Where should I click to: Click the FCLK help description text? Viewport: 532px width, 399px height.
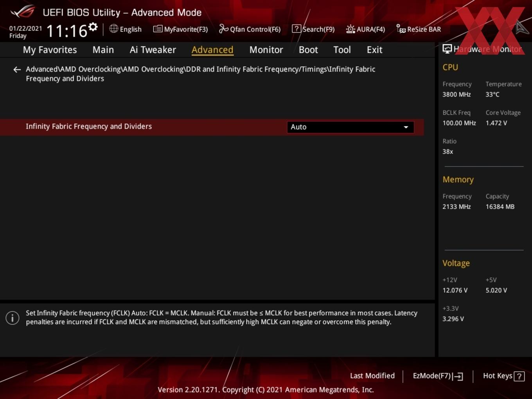click(221, 318)
